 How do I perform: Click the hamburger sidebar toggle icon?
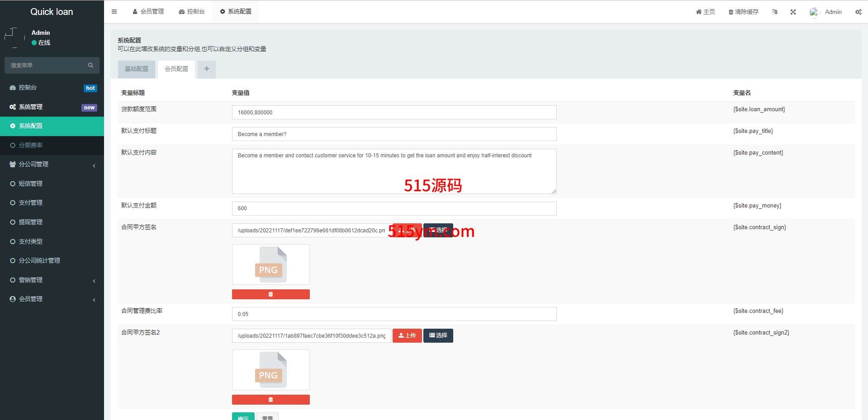tap(114, 12)
